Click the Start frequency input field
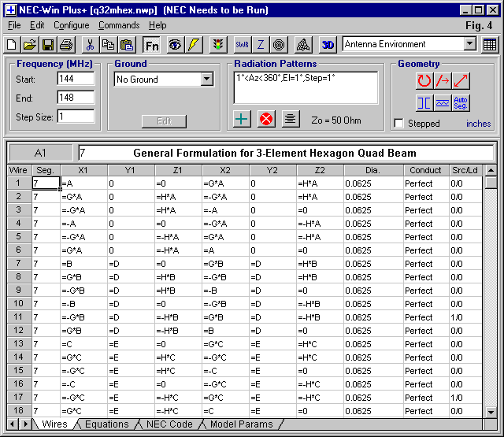The height and width of the screenshot is (437, 504). coord(76,80)
